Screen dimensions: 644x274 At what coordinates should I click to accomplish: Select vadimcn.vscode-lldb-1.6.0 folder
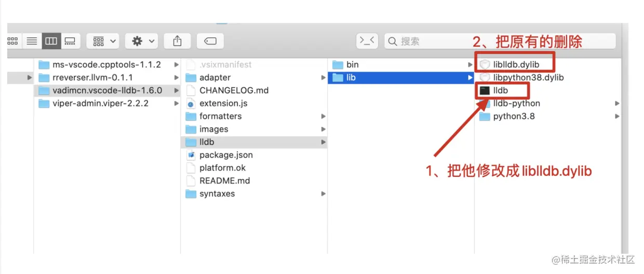click(108, 90)
